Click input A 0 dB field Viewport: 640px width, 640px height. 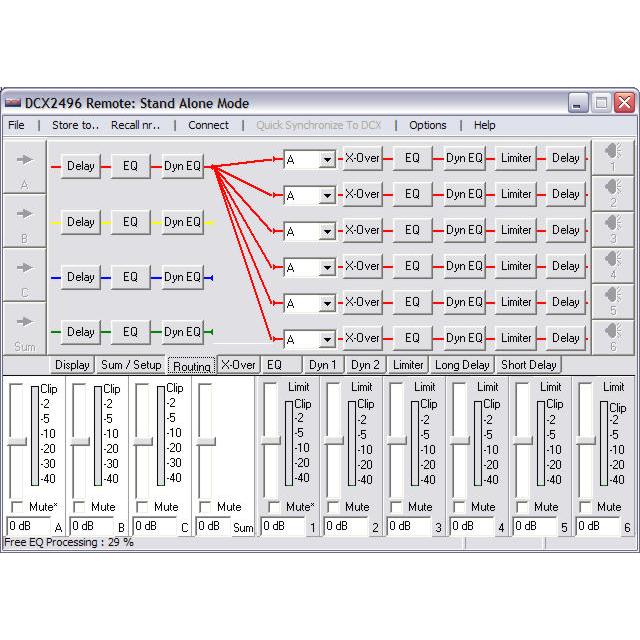(28, 526)
